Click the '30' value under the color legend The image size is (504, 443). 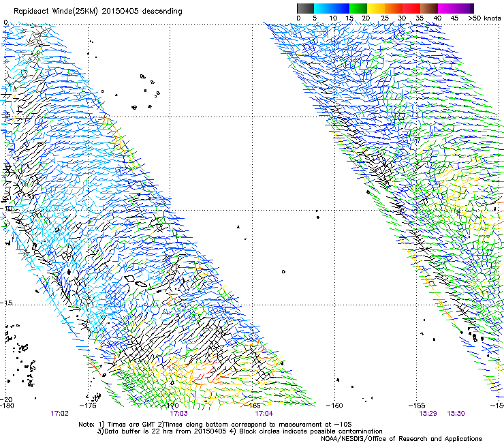pos(402,18)
